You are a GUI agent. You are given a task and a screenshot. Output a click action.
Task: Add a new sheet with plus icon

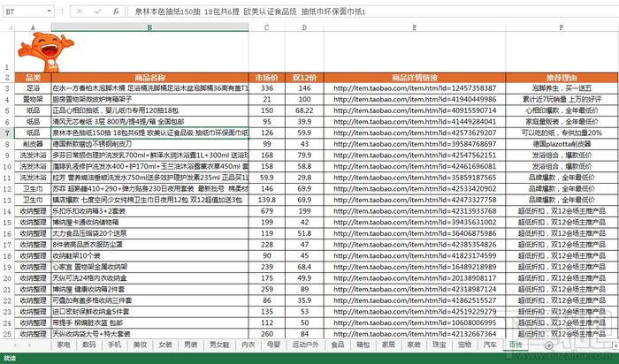(548, 345)
